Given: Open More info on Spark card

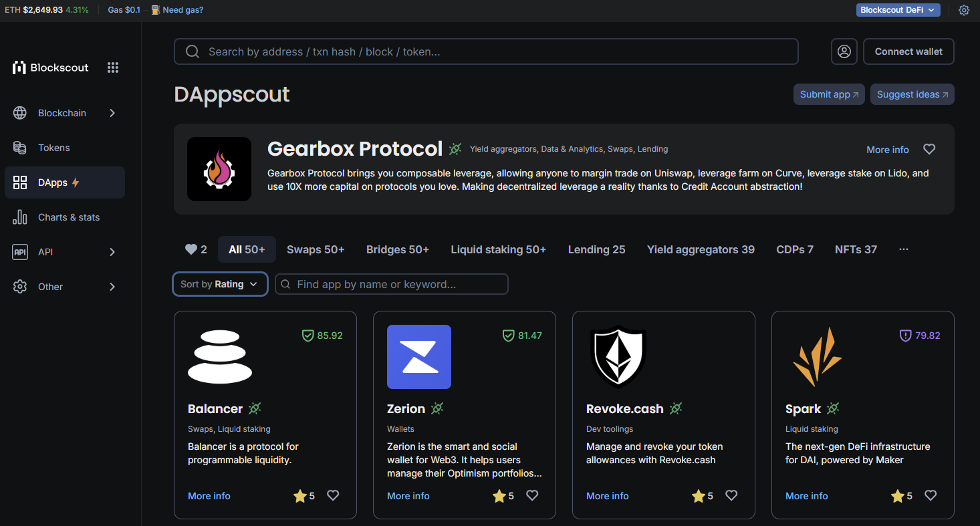Looking at the screenshot, I should [807, 496].
